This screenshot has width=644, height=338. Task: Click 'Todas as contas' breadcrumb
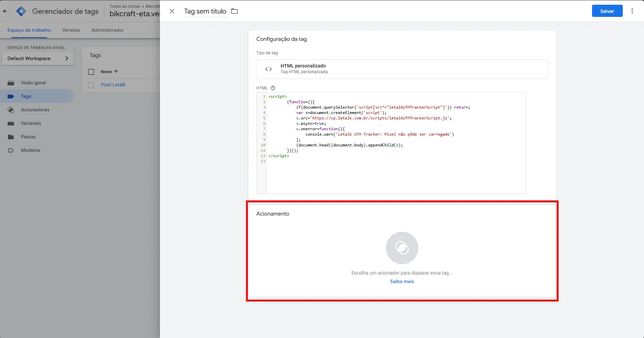coord(125,6)
